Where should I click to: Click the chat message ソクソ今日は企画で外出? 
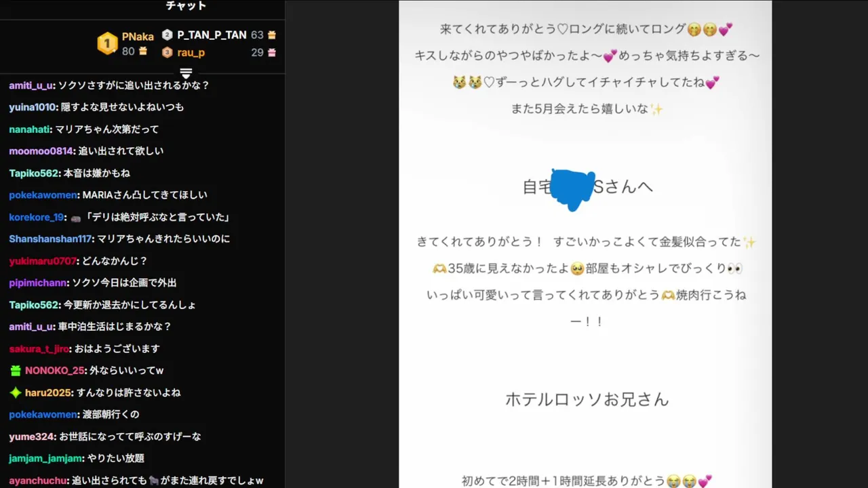(x=124, y=283)
